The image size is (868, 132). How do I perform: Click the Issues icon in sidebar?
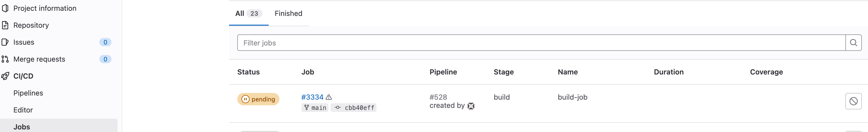coord(5,42)
